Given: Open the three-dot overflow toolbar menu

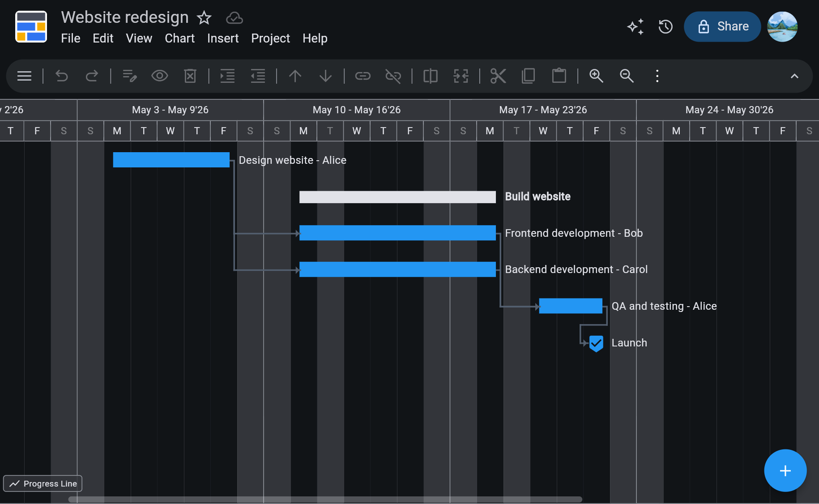Looking at the screenshot, I should click(x=657, y=76).
